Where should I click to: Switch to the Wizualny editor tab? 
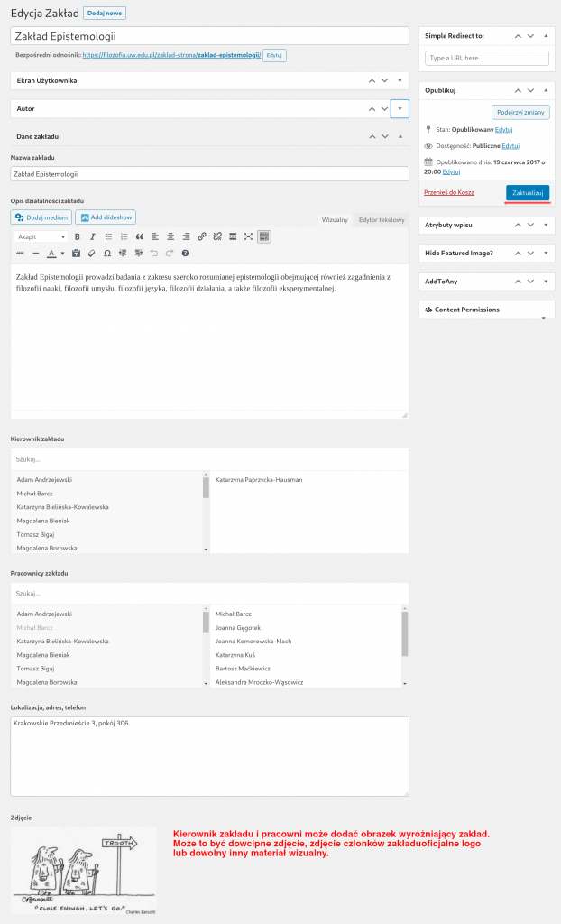click(336, 219)
